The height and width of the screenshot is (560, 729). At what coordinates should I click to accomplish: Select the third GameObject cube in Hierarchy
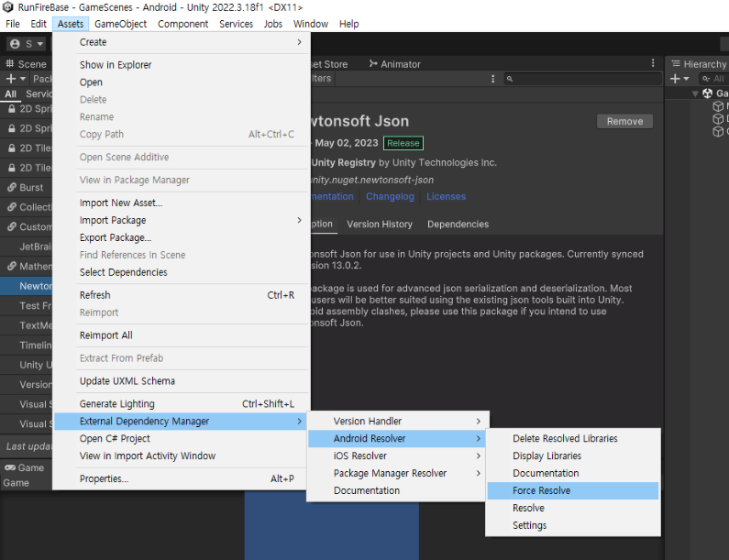tap(718, 131)
